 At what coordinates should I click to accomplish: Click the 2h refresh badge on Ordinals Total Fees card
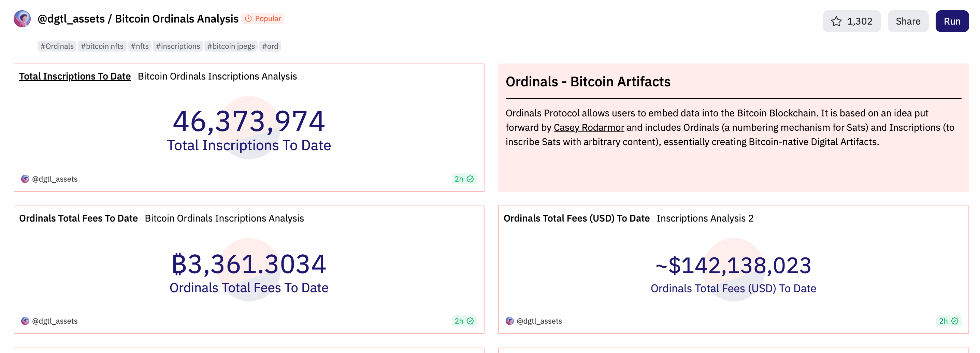click(464, 321)
